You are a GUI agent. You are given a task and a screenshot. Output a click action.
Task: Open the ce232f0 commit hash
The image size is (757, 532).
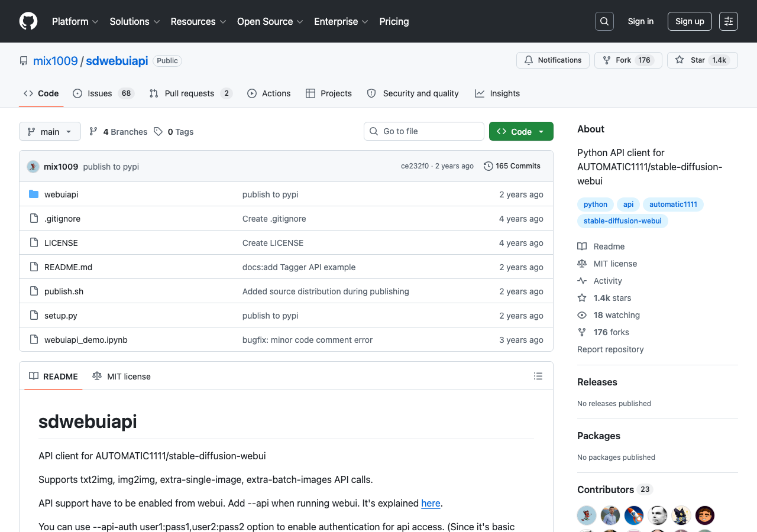[415, 166]
